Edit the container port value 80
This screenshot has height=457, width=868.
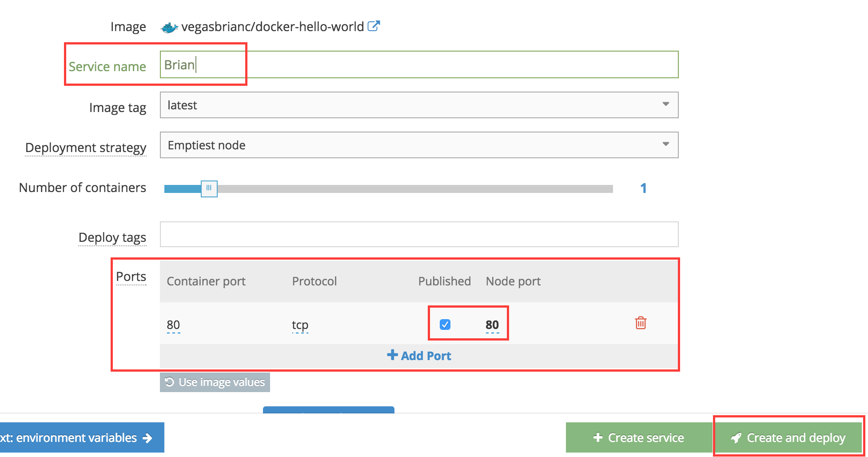pyautogui.click(x=173, y=325)
